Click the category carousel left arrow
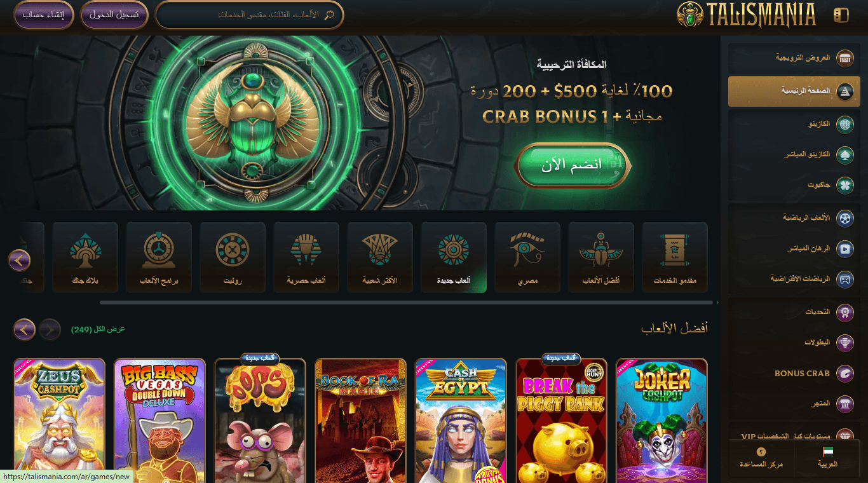 tap(19, 260)
